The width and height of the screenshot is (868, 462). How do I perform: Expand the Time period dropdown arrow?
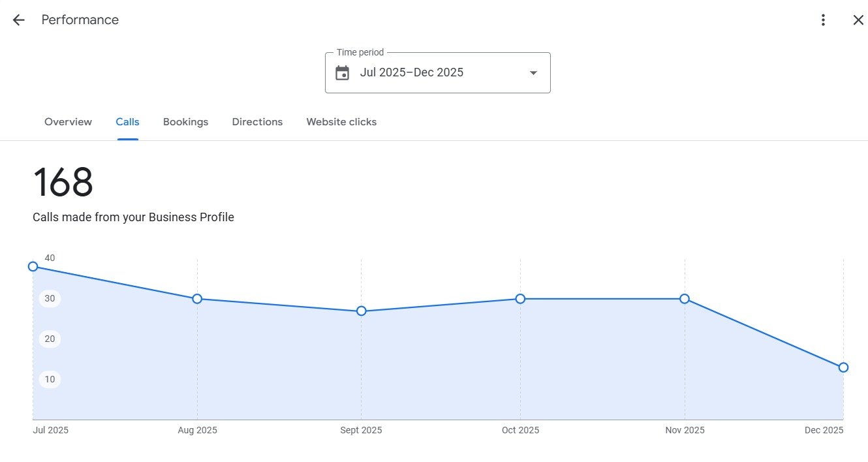click(x=533, y=73)
